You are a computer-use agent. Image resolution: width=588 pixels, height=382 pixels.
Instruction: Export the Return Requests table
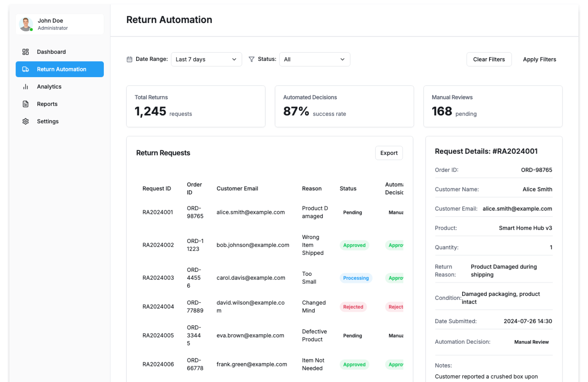[x=389, y=153]
